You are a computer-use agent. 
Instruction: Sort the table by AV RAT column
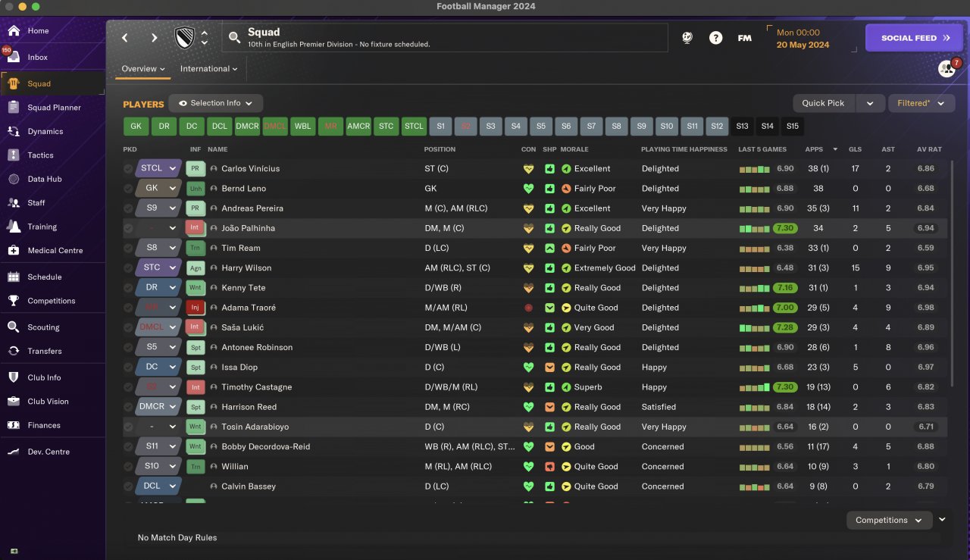928,149
